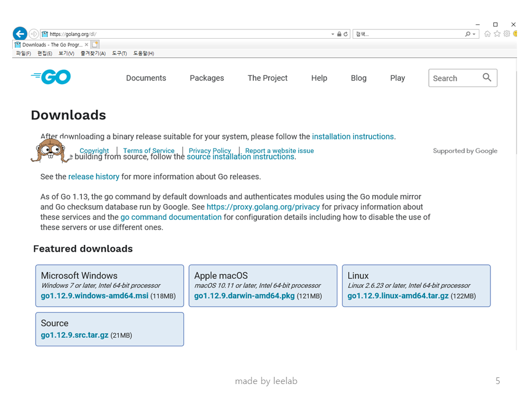Click the magnifier icon in browser search box
This screenshot has height=399, width=532.
(468, 34)
